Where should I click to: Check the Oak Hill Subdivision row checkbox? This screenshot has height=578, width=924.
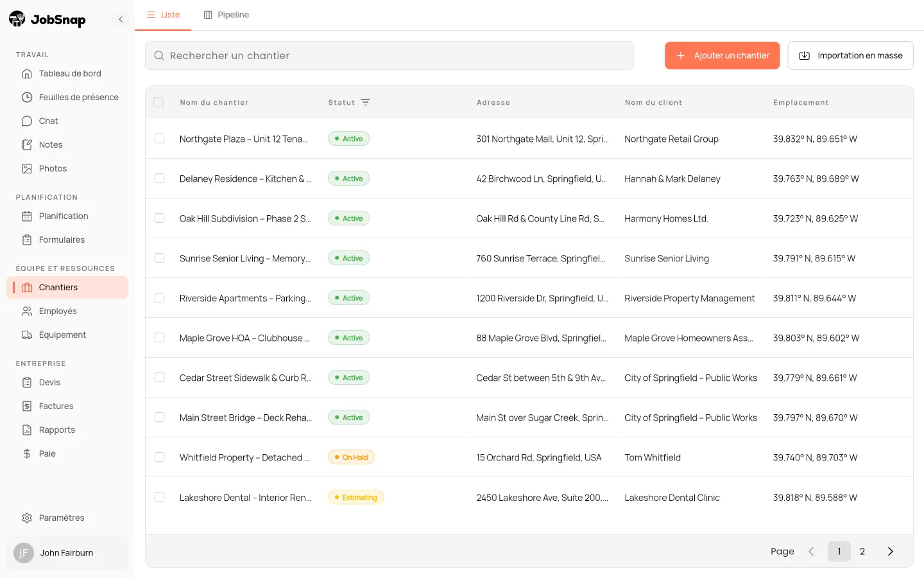pyautogui.click(x=160, y=218)
